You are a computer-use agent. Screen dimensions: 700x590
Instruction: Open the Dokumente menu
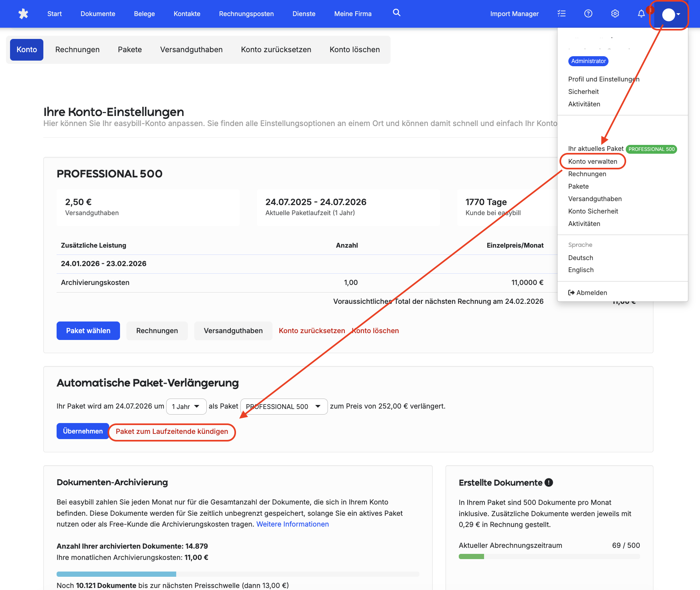(98, 14)
